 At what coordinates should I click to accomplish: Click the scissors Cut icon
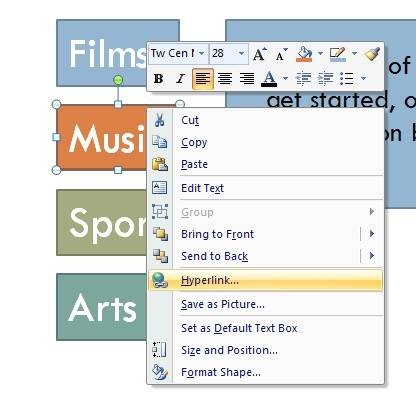(160, 120)
